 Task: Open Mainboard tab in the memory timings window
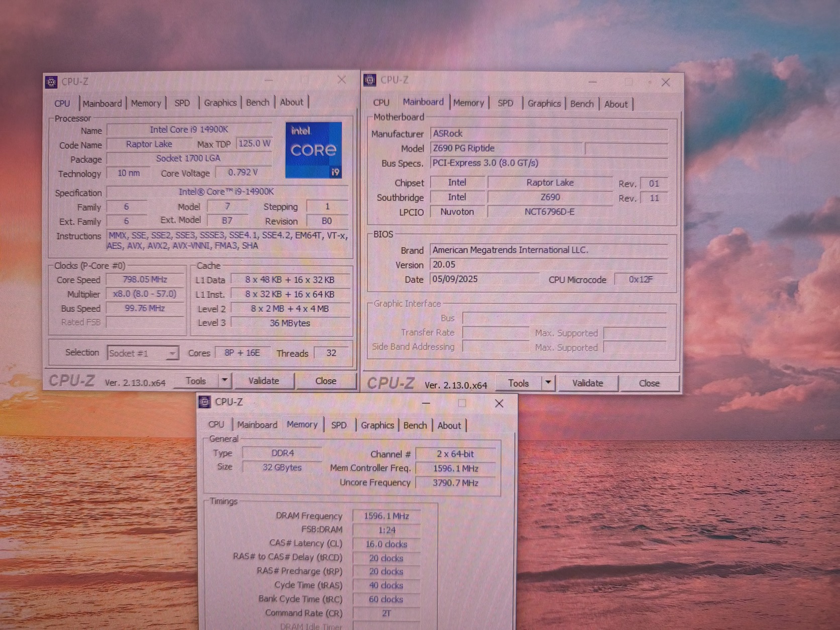coord(257,425)
